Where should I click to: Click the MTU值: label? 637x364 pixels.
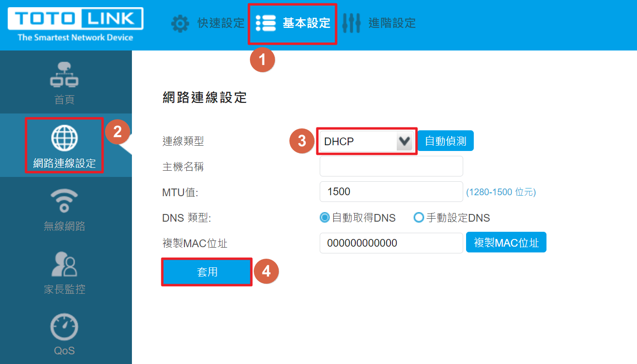click(x=181, y=192)
